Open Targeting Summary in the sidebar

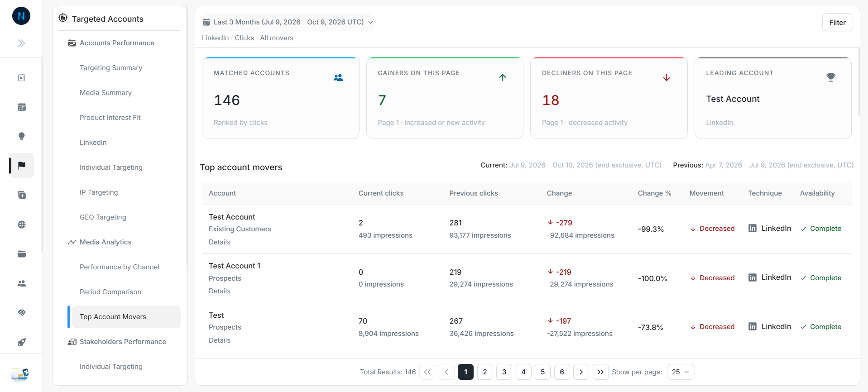pos(111,68)
